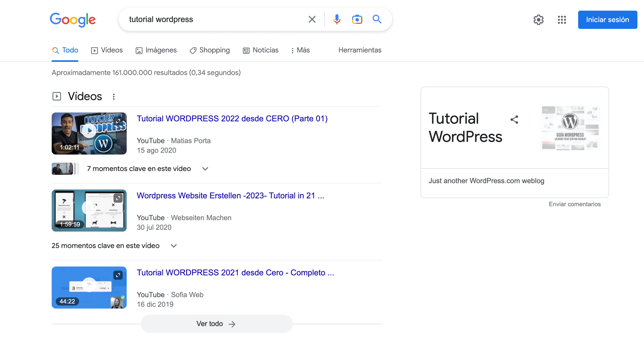Click into the search text field
This screenshot has width=644, height=342.
(x=215, y=19)
